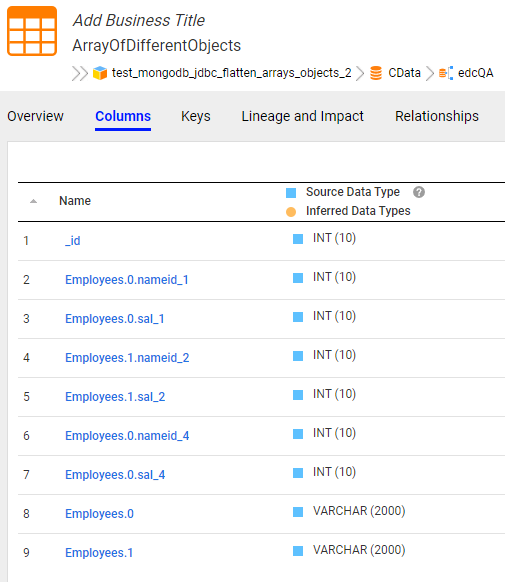Viewport: 505px width, 582px height.
Task: Click the orange CData database icon
Action: pos(376,73)
